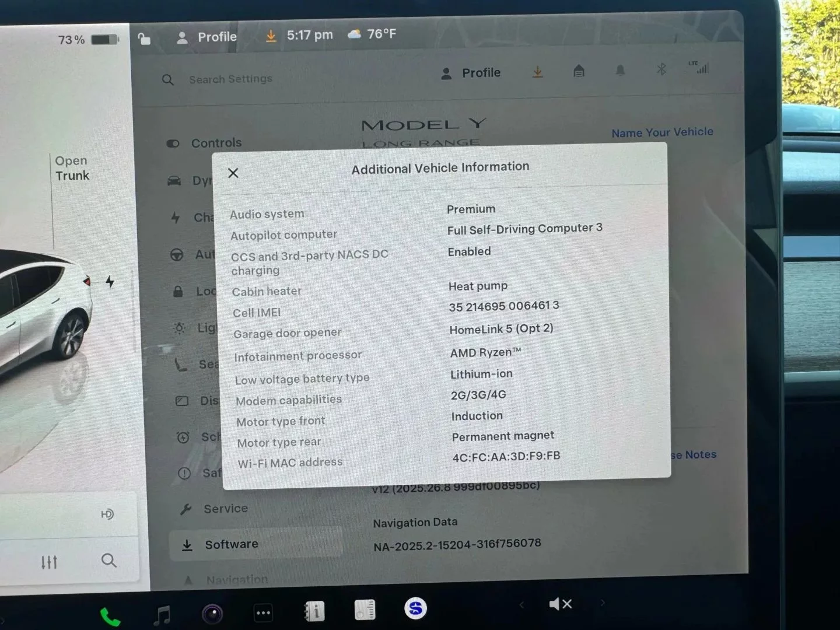840x630 pixels.
Task: Tap the Search Settings field
Action: pyautogui.click(x=230, y=79)
